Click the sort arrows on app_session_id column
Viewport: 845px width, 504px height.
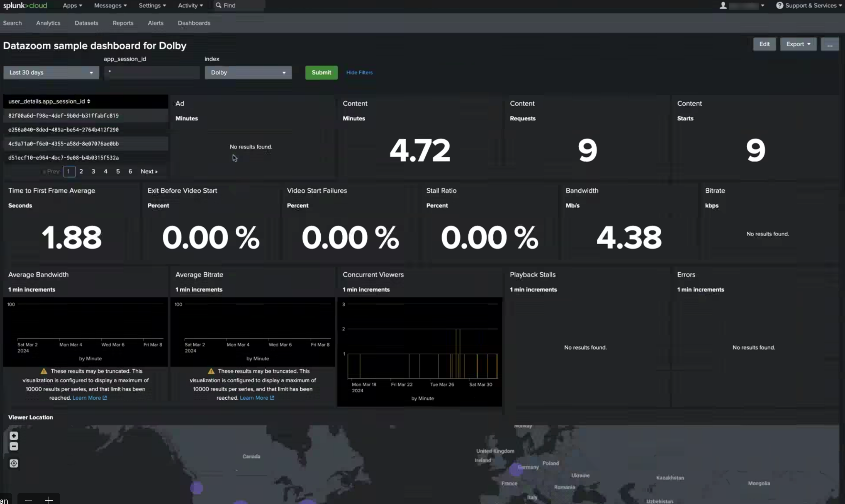point(88,101)
